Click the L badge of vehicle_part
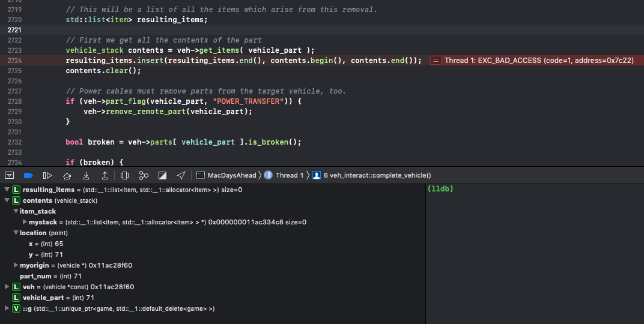The width and height of the screenshot is (644, 324). pos(16,298)
